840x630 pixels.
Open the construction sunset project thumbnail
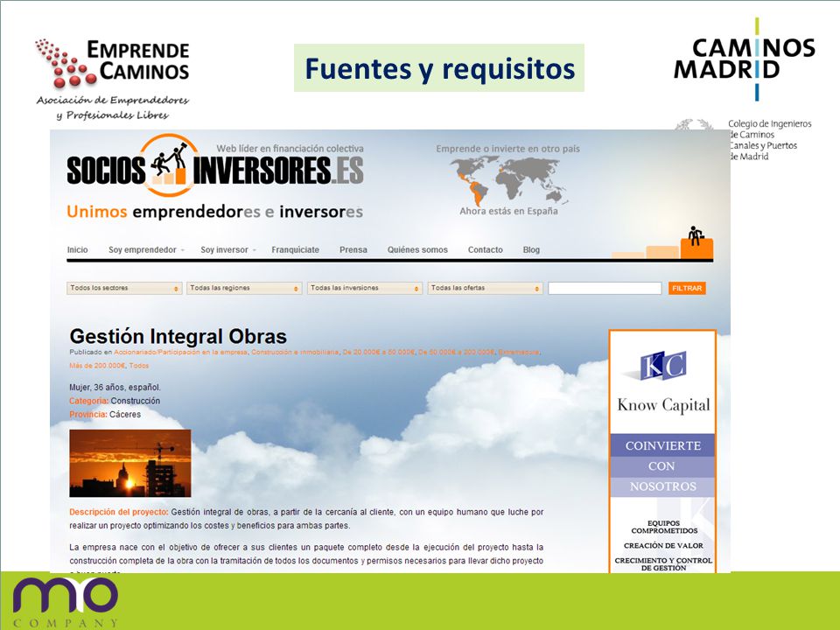click(130, 464)
